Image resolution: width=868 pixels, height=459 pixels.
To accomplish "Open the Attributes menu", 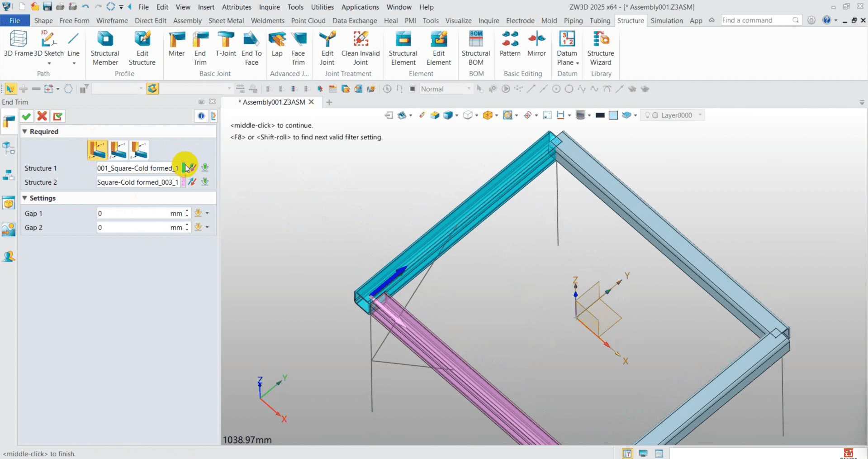I will coord(237,7).
